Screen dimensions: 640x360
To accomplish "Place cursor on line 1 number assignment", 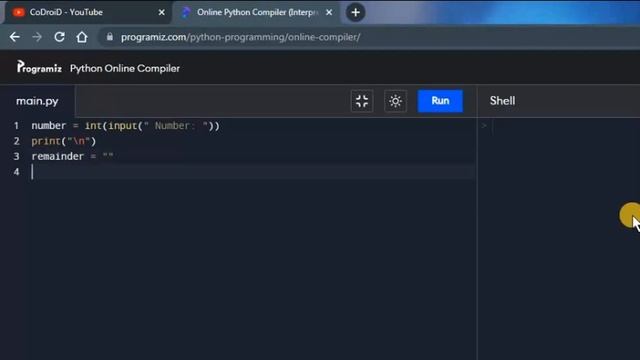I will pyautogui.click(x=126, y=126).
